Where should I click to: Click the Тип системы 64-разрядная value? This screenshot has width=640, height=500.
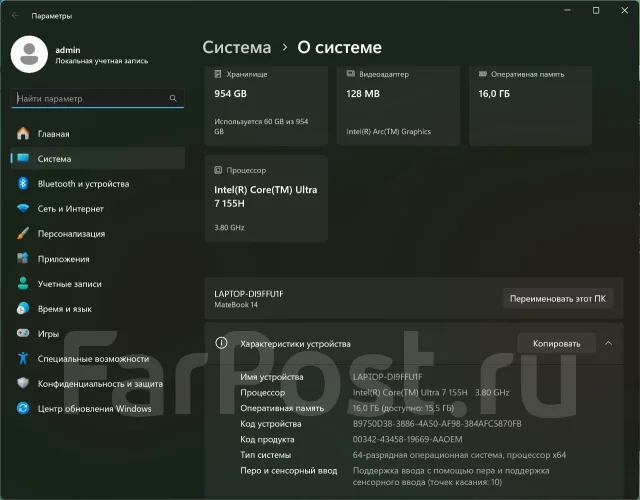[459, 455]
